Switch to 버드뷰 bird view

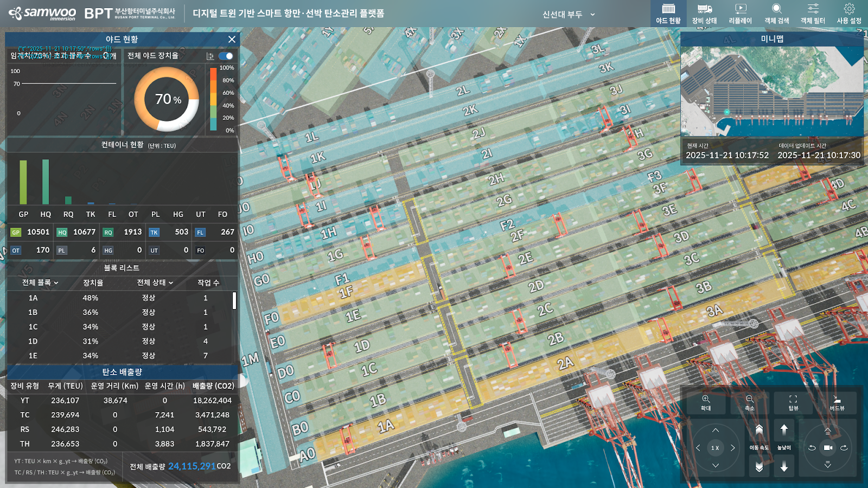837,402
